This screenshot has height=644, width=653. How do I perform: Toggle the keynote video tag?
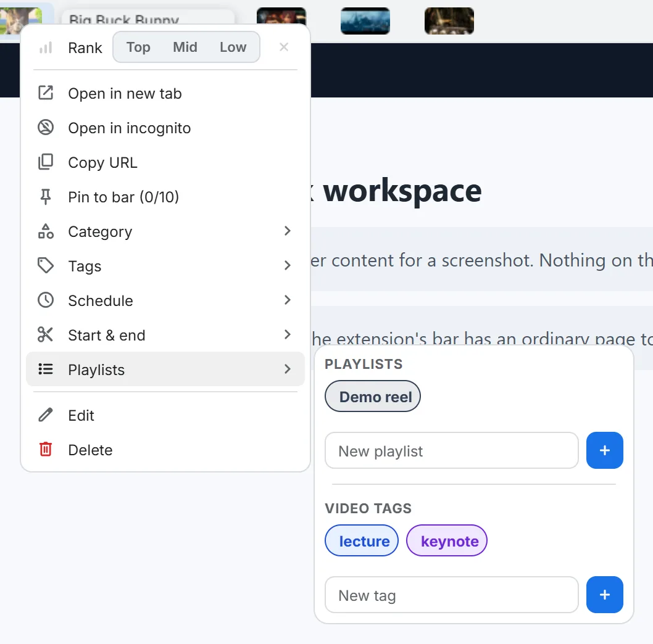[x=447, y=541]
